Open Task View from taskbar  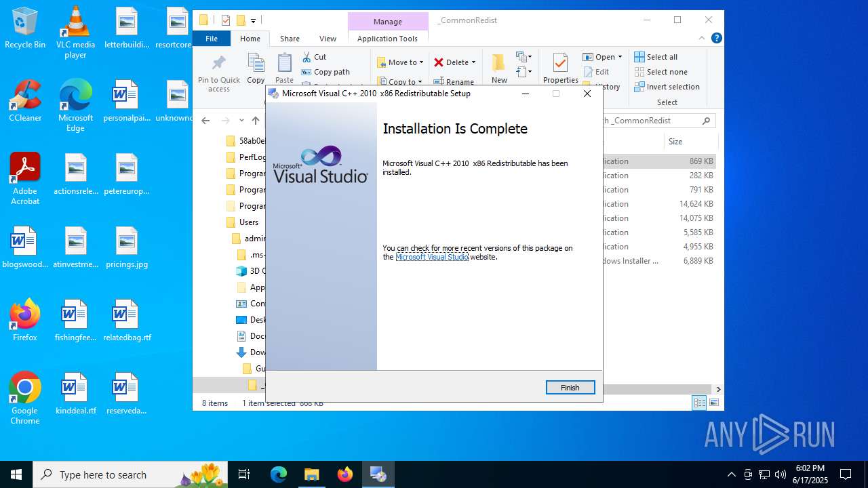pyautogui.click(x=244, y=474)
